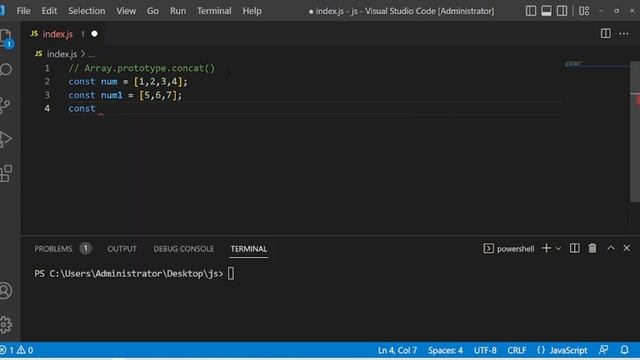This screenshot has width=640, height=360.
Task: Toggle primary side bar layout icon
Action: point(531,11)
